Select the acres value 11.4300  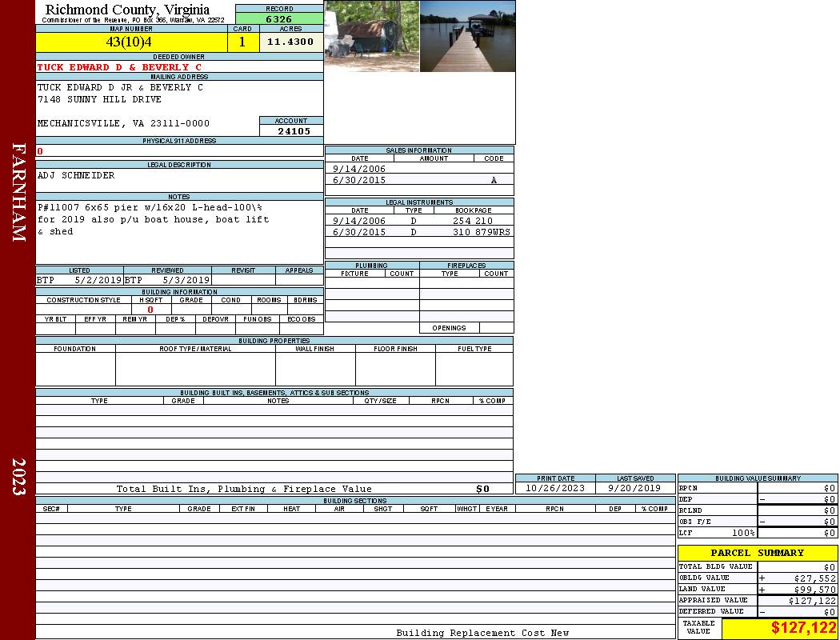(290, 42)
